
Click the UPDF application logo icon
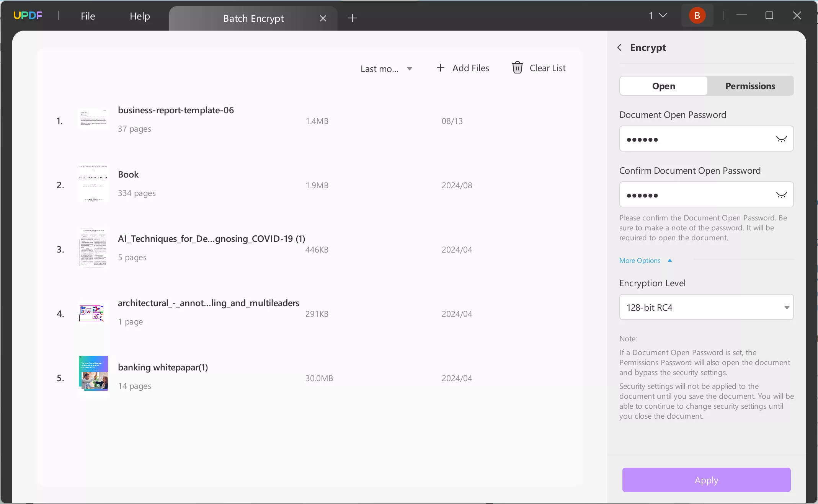coord(28,15)
